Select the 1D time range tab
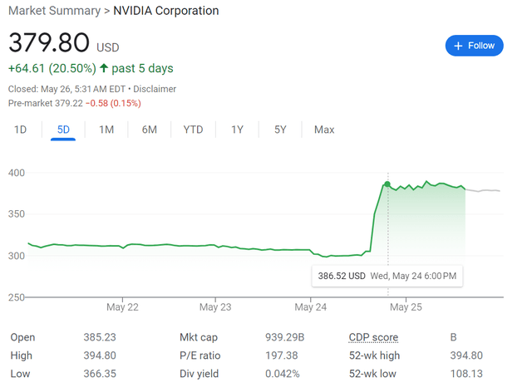 pyautogui.click(x=20, y=130)
